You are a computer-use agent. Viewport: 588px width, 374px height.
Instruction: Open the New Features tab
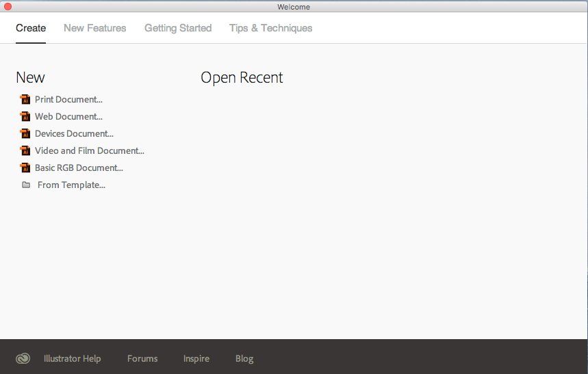click(95, 28)
